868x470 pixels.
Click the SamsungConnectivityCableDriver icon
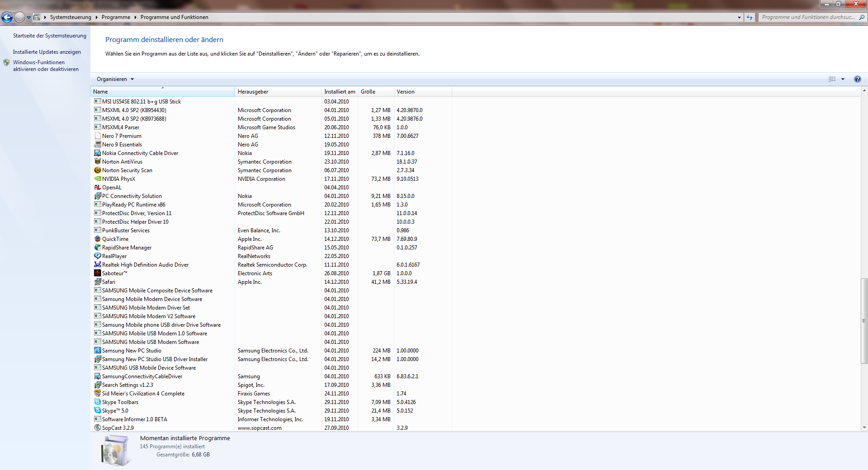click(x=97, y=376)
